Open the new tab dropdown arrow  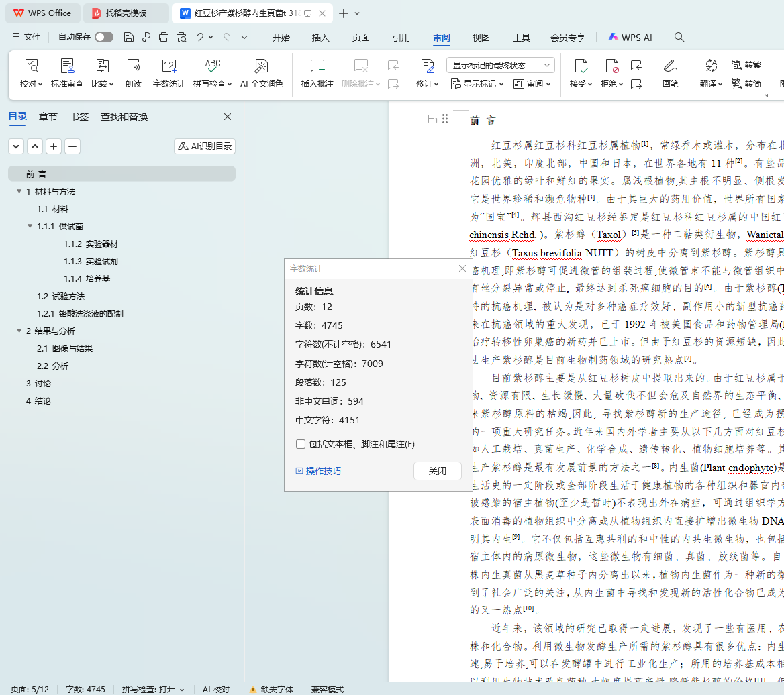357,13
